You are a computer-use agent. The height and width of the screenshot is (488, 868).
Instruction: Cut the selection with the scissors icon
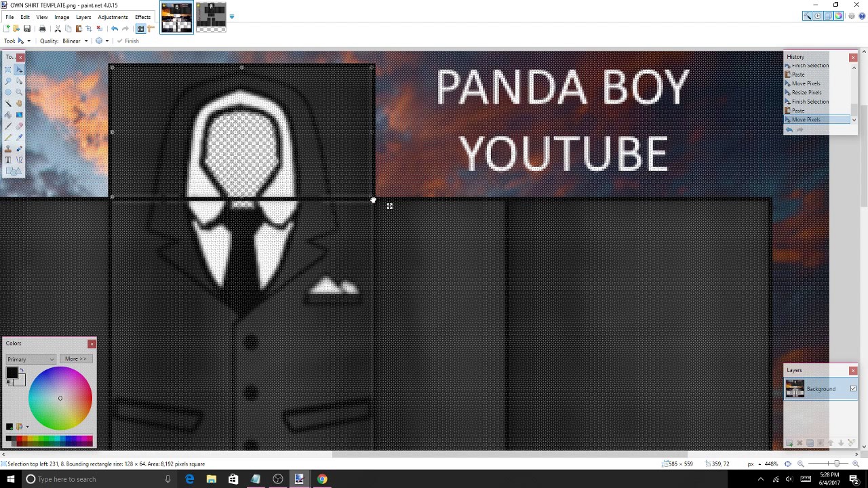point(58,28)
